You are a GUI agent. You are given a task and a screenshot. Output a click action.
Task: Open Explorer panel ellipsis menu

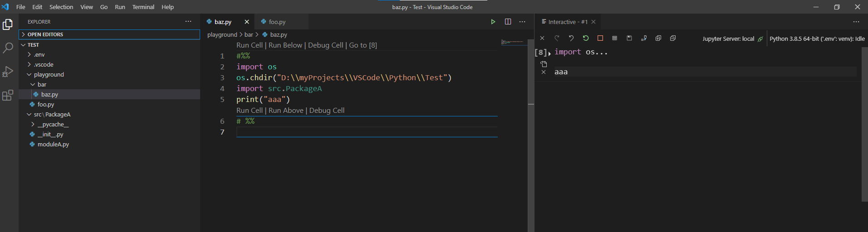188,22
